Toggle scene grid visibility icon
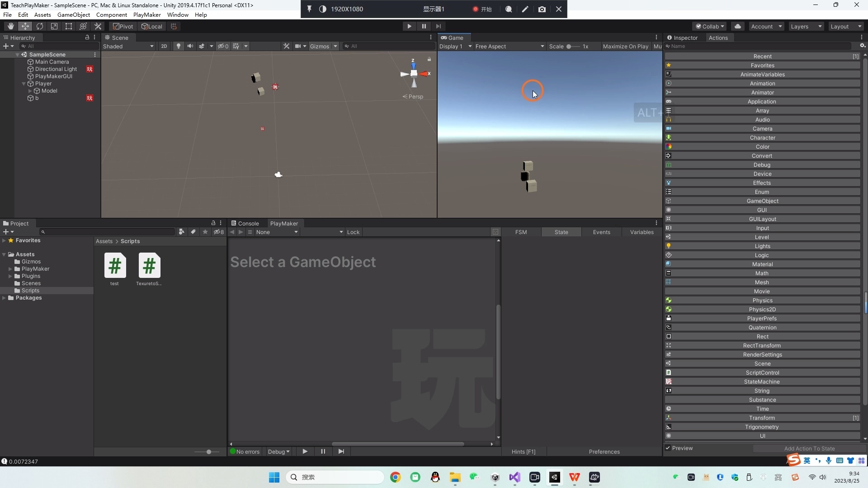The image size is (868, 488). coord(236,46)
